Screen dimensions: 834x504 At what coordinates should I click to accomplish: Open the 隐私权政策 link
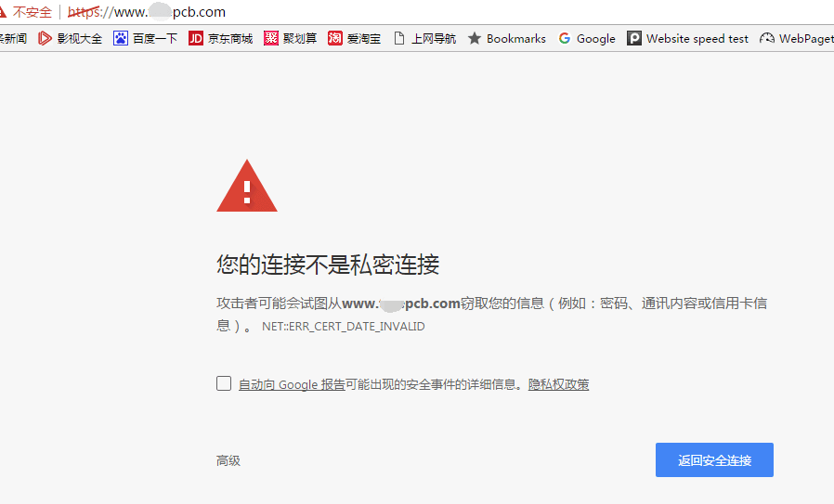(x=558, y=384)
